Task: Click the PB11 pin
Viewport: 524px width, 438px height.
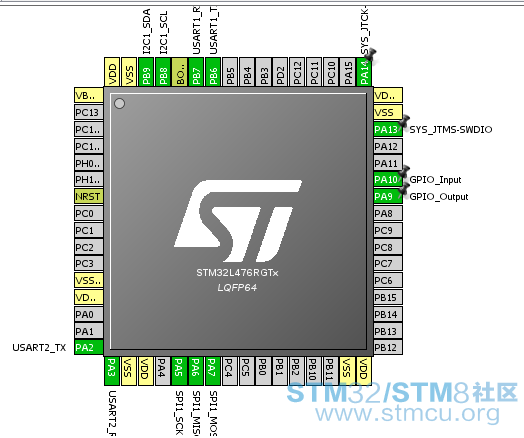Action: coord(331,371)
